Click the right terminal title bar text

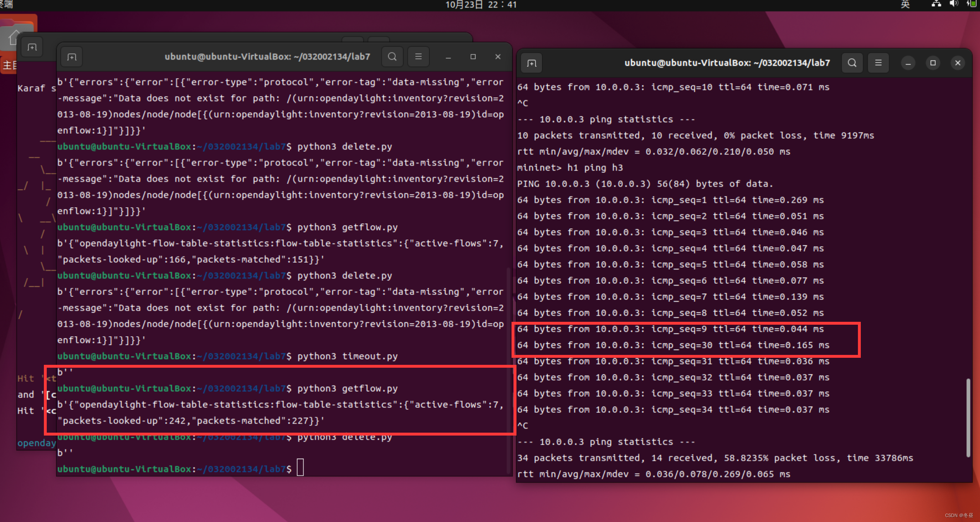coord(727,63)
